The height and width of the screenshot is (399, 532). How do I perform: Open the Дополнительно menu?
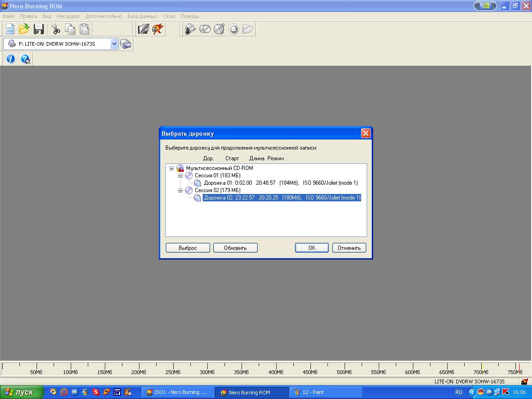pyautogui.click(x=103, y=16)
